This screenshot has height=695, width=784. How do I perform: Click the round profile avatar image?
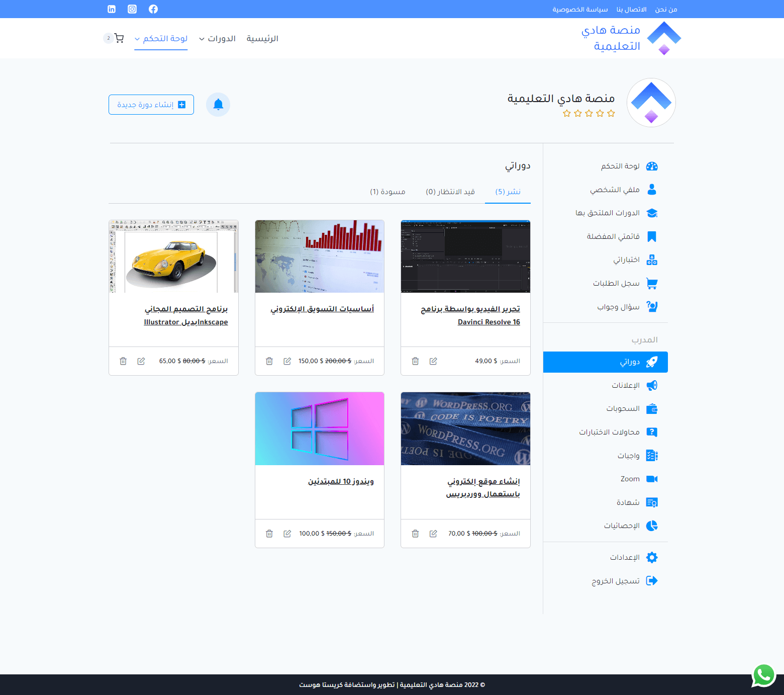click(651, 103)
